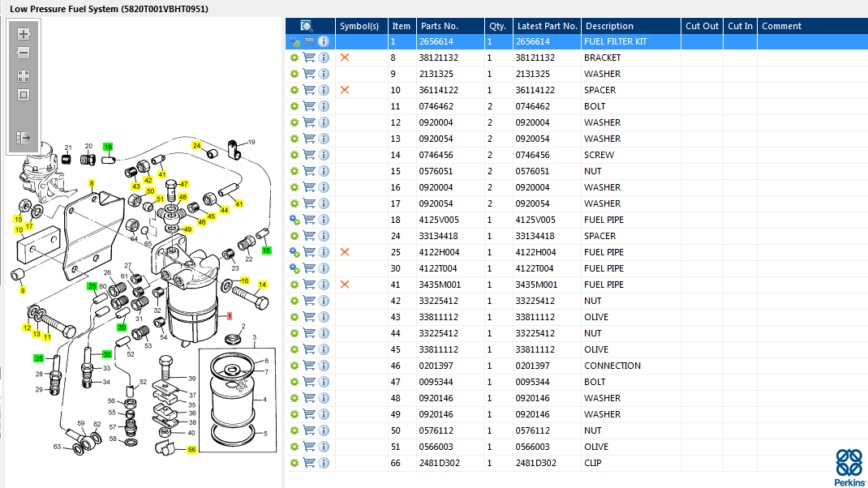The height and width of the screenshot is (488, 868).
Task: Click yellow callout 66 on the diagram
Action: 191,449
